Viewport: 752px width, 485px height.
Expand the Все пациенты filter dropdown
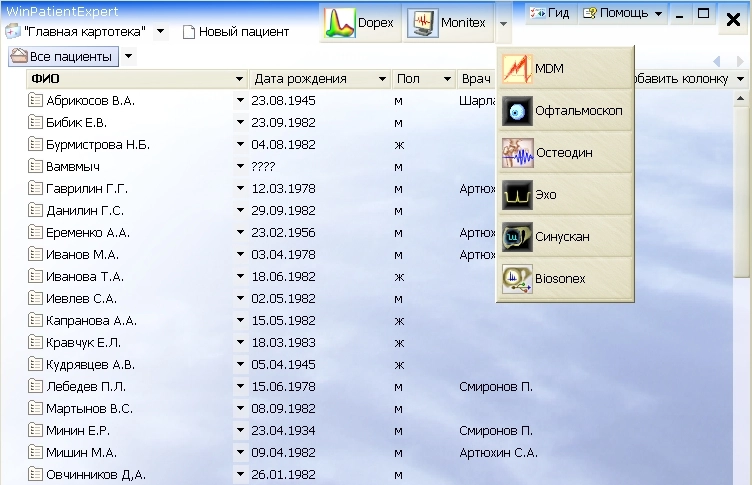(129, 57)
